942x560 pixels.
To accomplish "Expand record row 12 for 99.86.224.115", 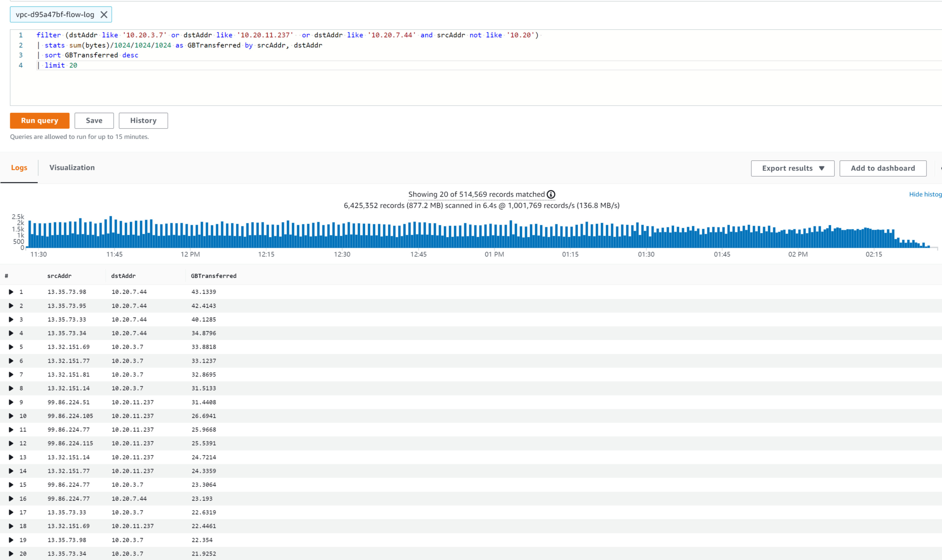I will [x=11, y=443].
